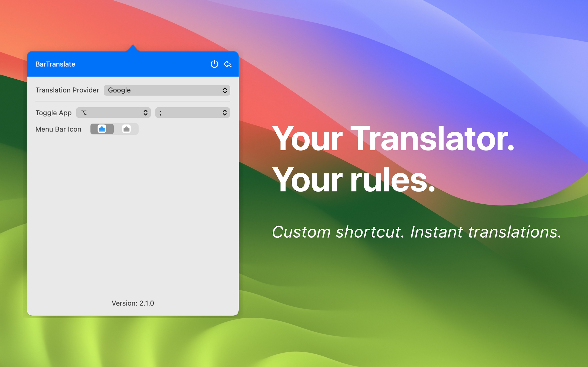The image size is (588, 367).
Task: Click the Version 2.1.0 text
Action: [133, 303]
